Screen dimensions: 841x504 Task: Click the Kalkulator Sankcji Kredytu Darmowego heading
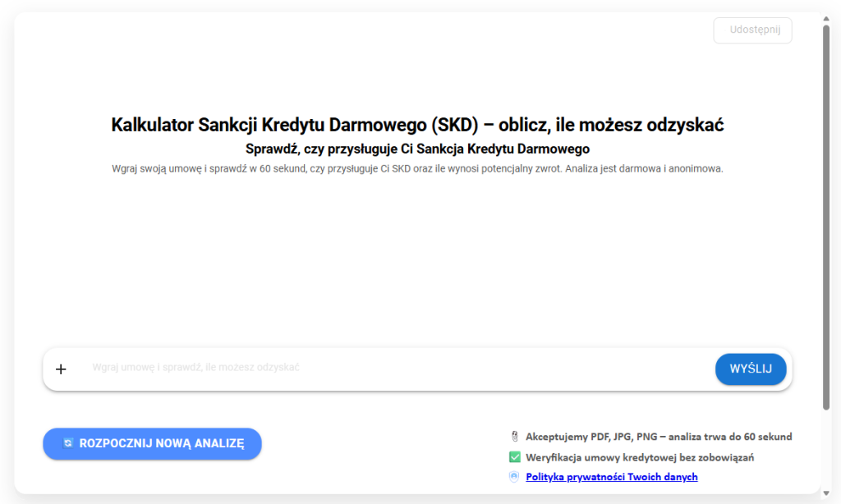point(417,126)
